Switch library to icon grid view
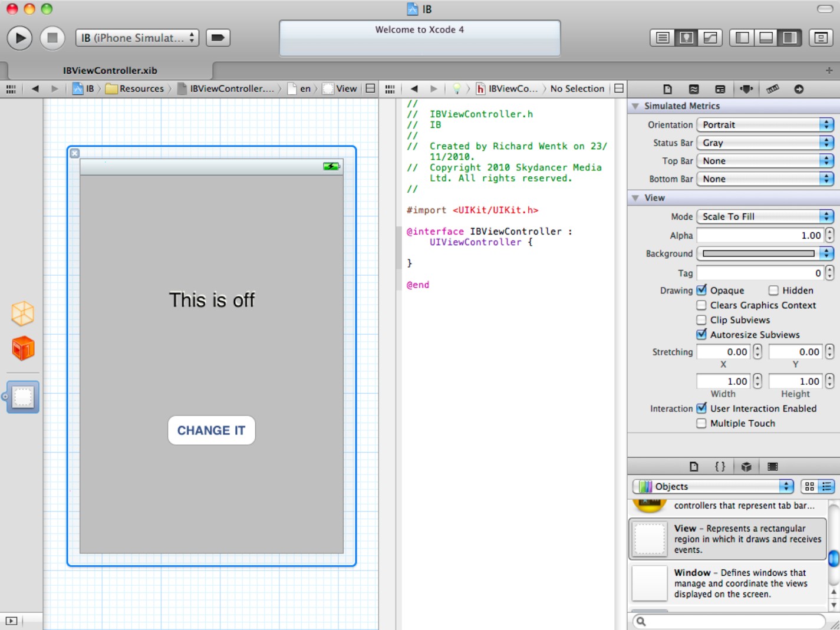This screenshot has width=840, height=630. coord(809,486)
